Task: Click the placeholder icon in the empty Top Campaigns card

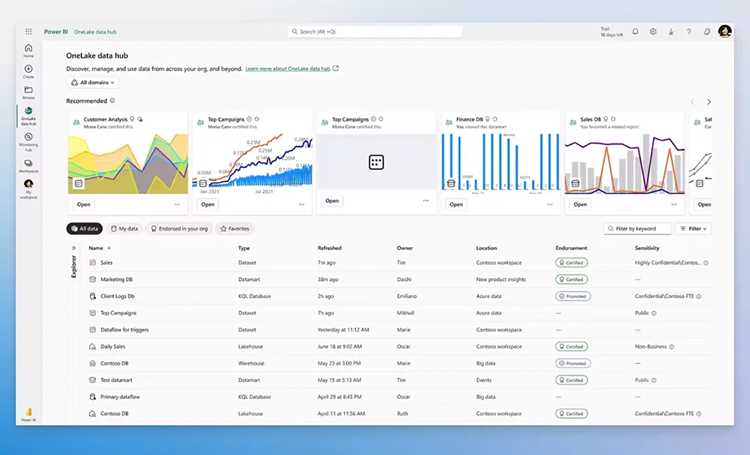Action: tap(376, 162)
